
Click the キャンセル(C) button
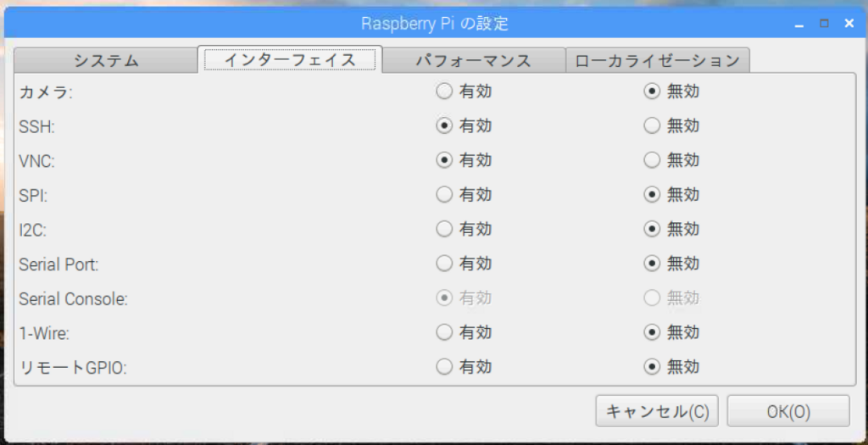(657, 411)
